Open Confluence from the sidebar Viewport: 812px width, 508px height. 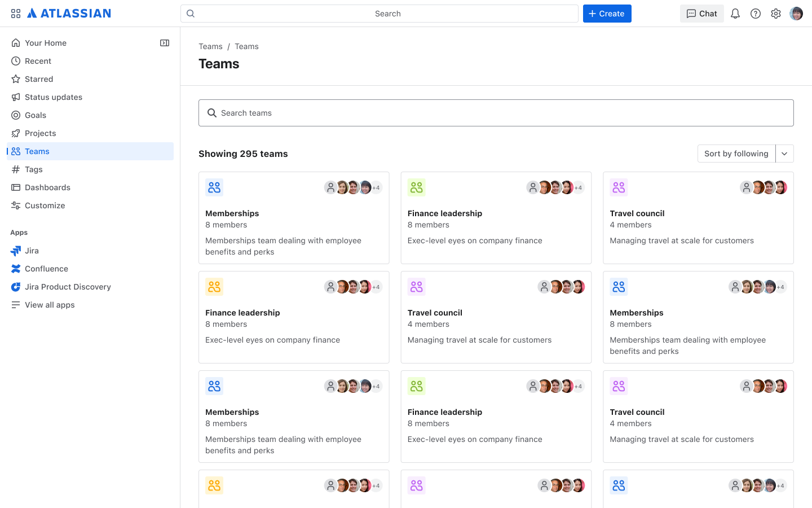(45, 269)
